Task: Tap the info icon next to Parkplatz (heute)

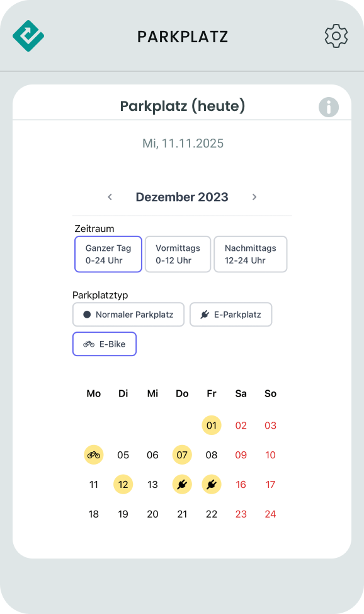Action: coord(328,107)
